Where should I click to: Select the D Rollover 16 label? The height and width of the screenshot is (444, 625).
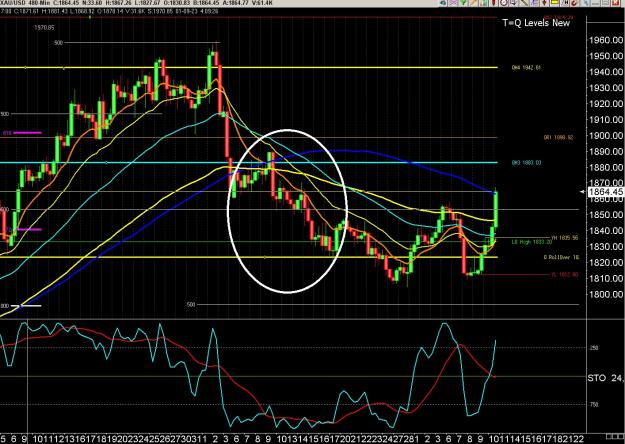[x=561, y=257]
